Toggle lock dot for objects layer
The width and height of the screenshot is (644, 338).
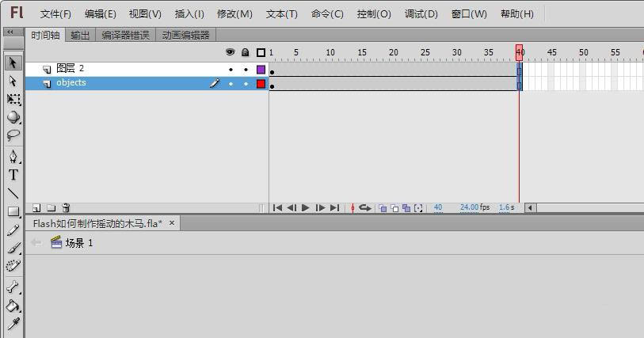click(x=246, y=84)
